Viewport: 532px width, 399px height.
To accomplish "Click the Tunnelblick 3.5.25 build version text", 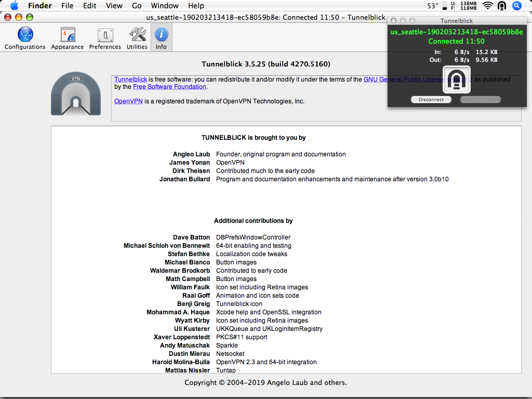I will [x=265, y=64].
